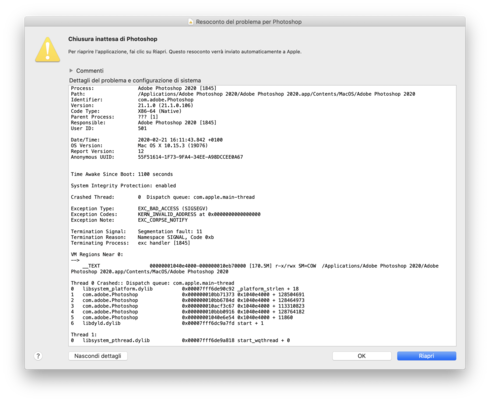Click the libdyld.dylib start + 1 frame
The image size is (490, 402).
(x=167, y=323)
